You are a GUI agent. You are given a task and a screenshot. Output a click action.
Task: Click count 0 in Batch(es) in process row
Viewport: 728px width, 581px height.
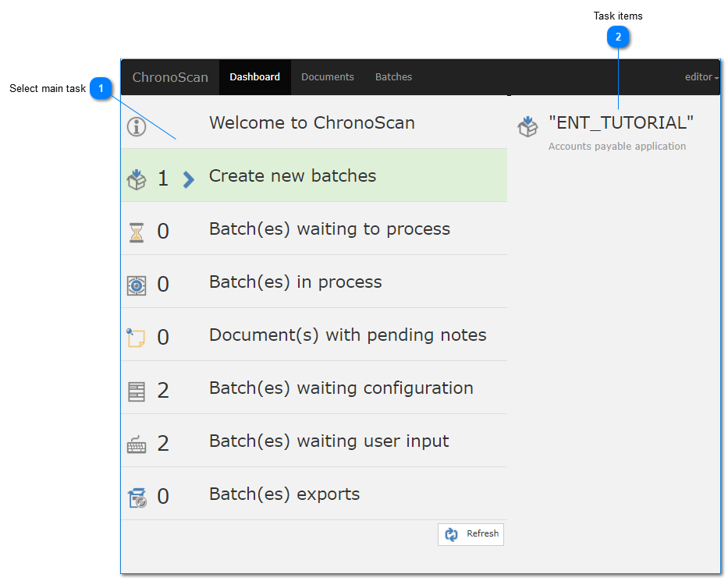pos(163,284)
